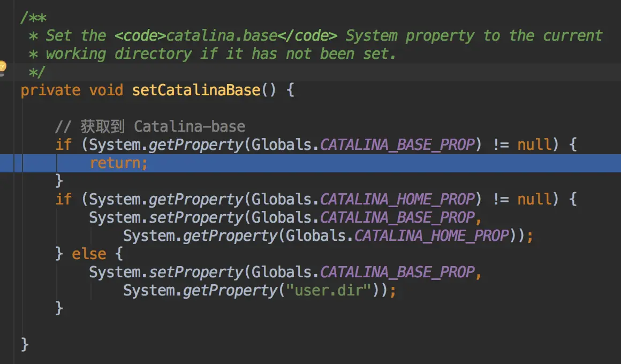Click catalina.base in the Javadoc comment
The image size is (621, 364).
[x=222, y=36]
